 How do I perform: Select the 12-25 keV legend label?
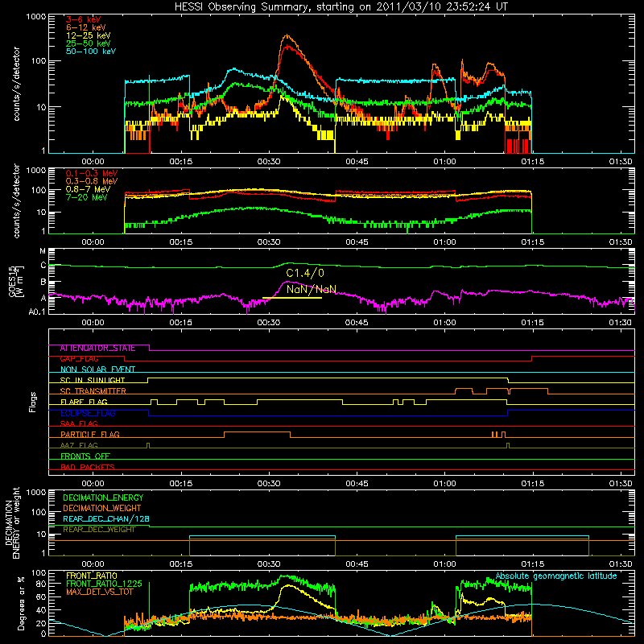pyautogui.click(x=89, y=35)
